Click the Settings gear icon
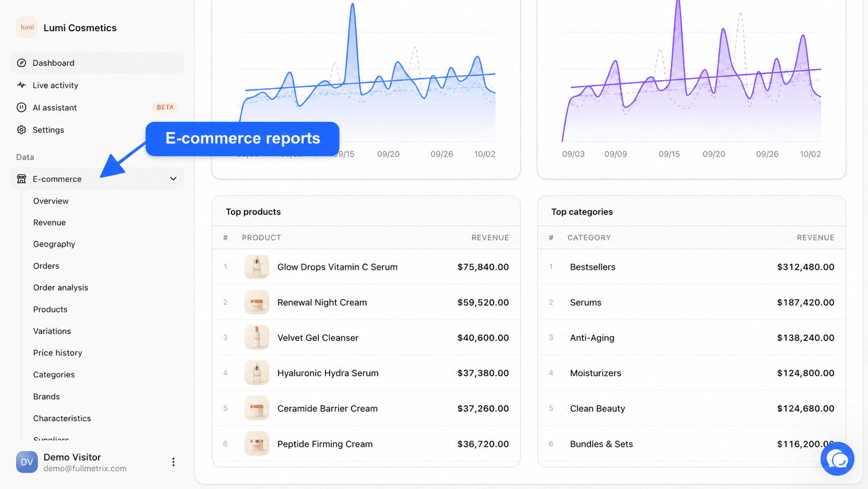 [x=21, y=130]
